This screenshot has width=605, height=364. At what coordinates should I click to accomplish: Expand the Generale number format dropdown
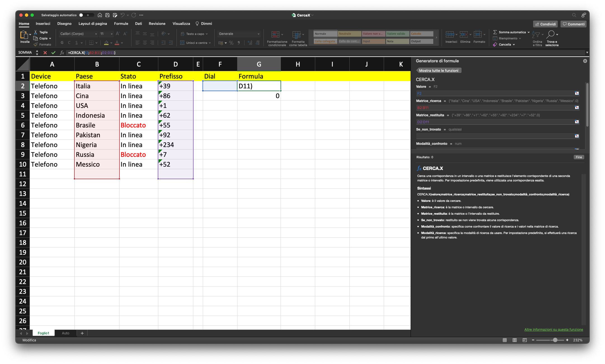(x=258, y=34)
